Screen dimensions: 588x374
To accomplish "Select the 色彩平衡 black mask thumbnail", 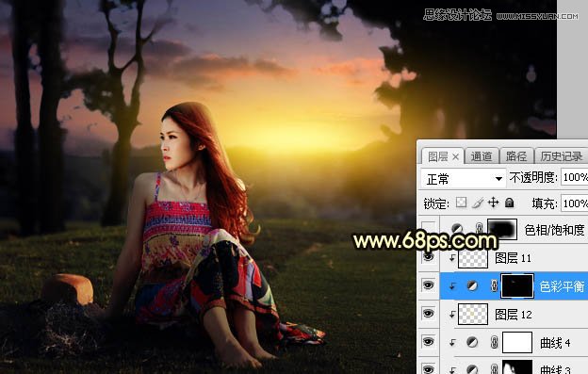I will pyautogui.click(x=517, y=286).
